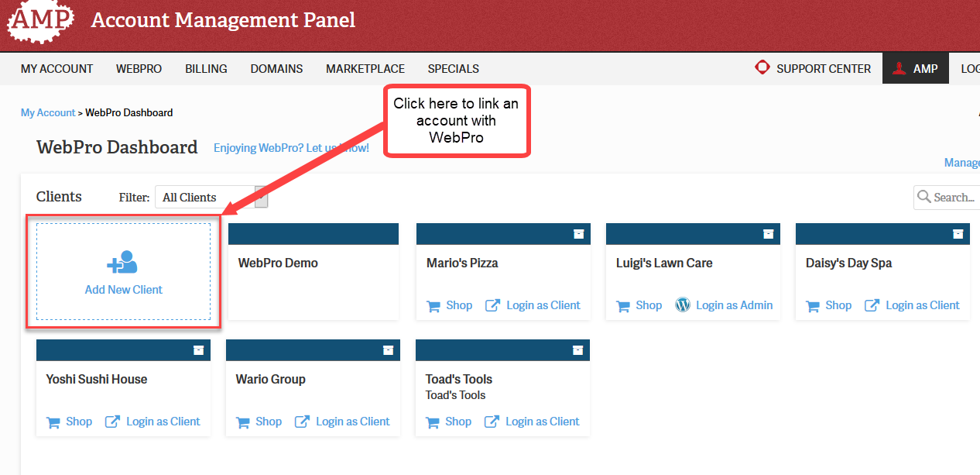Open the WEBPRO menu item

click(139, 69)
